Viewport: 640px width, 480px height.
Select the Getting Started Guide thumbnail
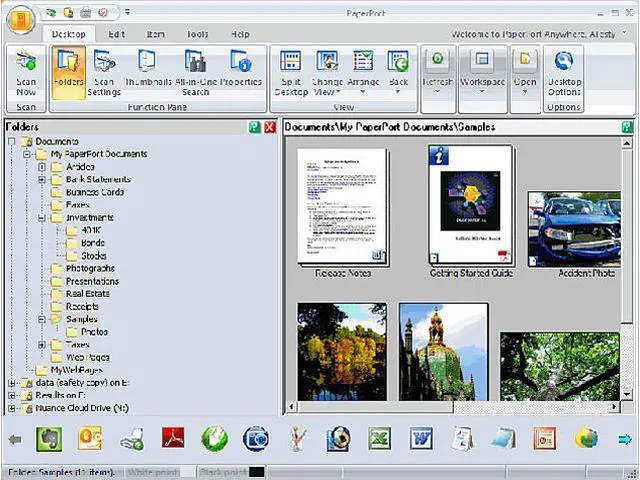[470, 205]
